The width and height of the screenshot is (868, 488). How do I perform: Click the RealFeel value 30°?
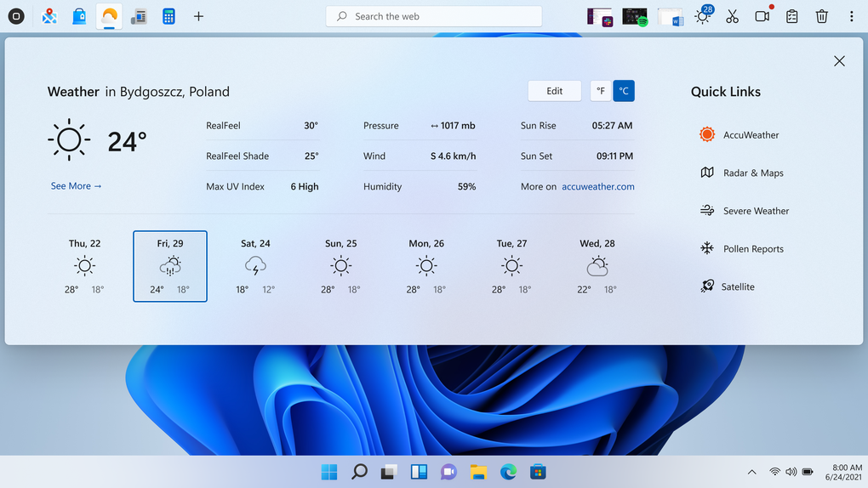coord(311,126)
